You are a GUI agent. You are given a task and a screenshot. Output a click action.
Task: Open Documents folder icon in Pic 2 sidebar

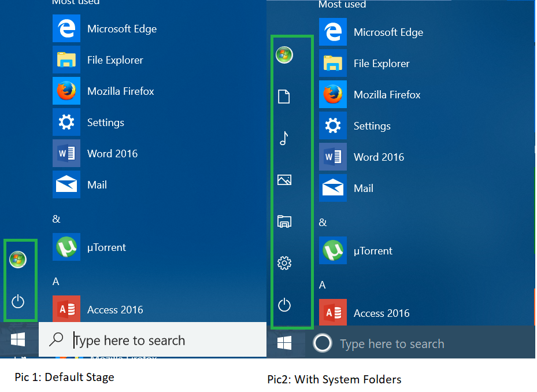pos(284,97)
